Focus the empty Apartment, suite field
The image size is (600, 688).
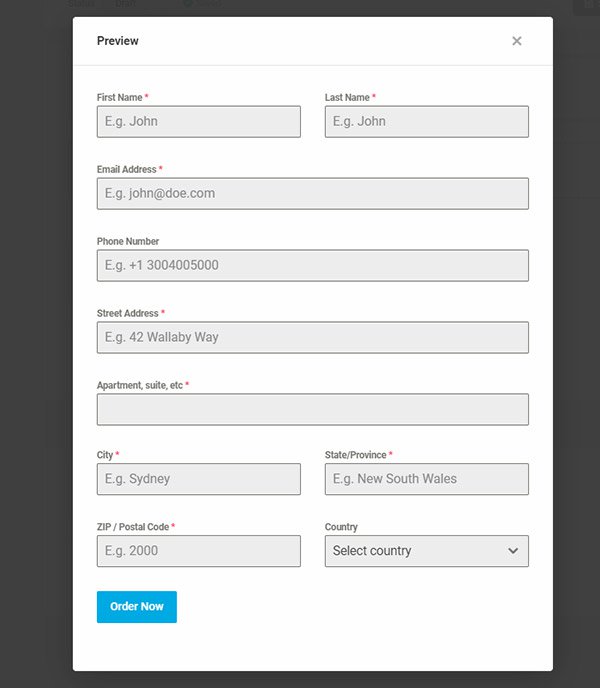click(x=312, y=410)
